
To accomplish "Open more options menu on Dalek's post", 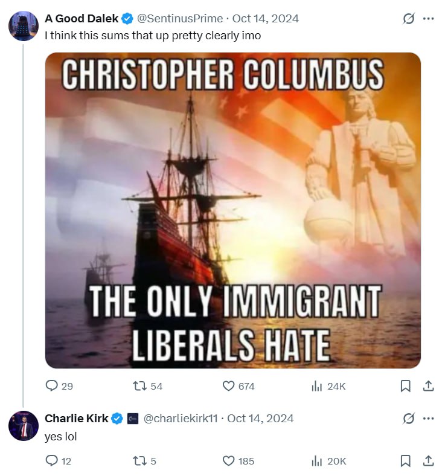I will coord(428,19).
